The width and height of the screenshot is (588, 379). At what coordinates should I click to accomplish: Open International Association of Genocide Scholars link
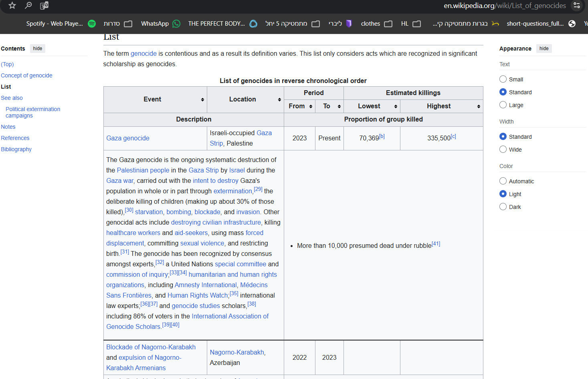(188, 321)
